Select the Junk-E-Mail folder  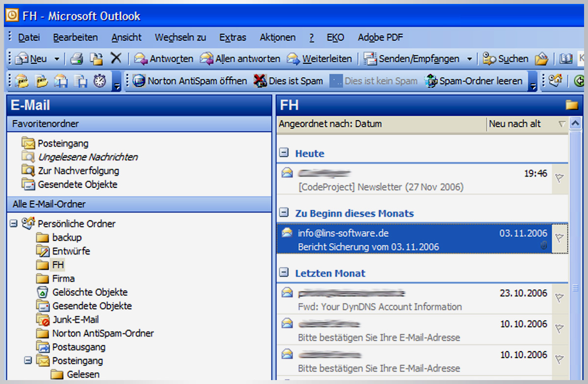click(75, 319)
